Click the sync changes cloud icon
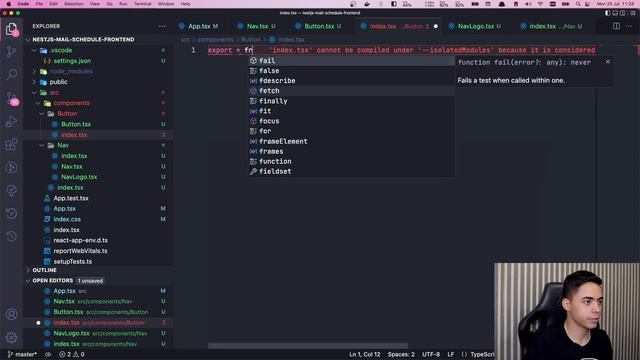Image resolution: width=640 pixels, height=360 pixels. pos(48,354)
